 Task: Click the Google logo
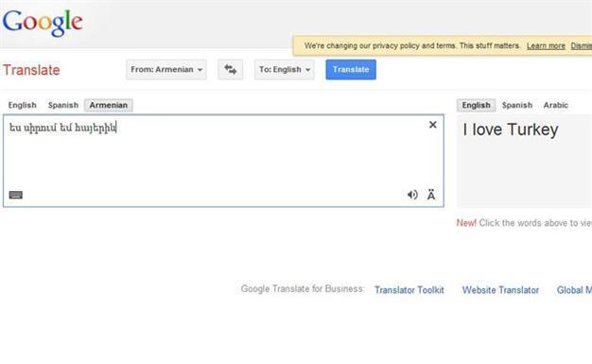point(43,23)
